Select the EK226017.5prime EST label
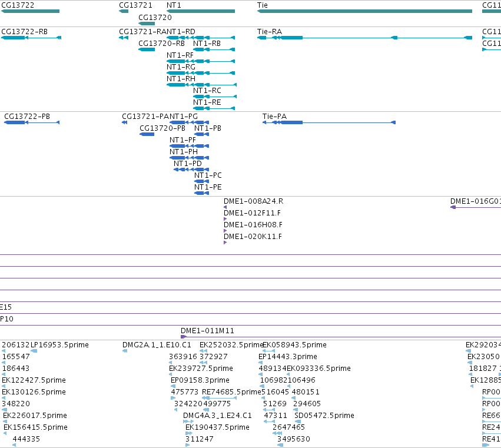The image size is (501, 448). pos(35,416)
